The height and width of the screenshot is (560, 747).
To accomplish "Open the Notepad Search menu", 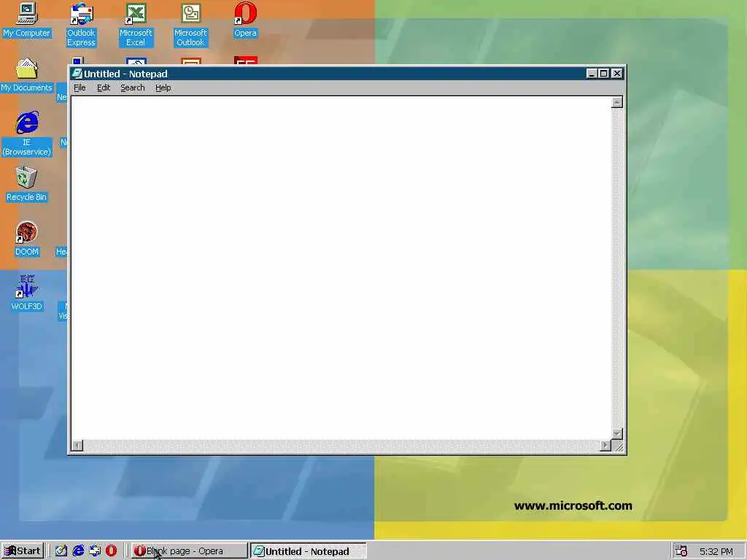I will point(133,87).
